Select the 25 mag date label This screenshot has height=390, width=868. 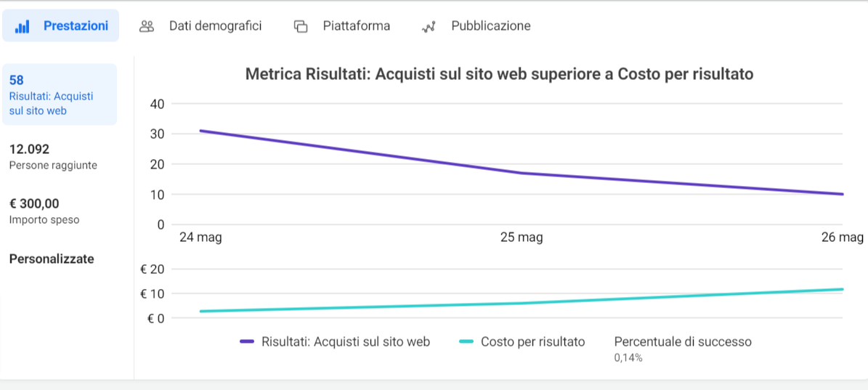click(x=522, y=237)
